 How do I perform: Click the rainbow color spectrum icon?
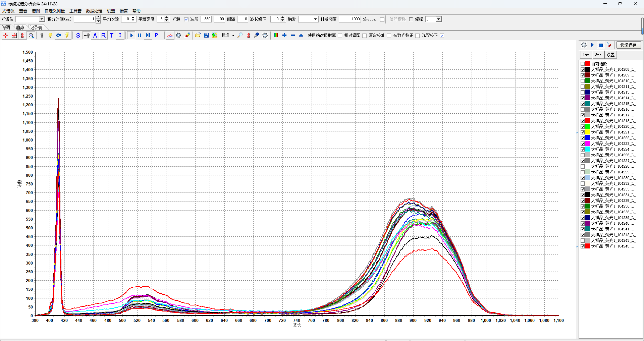pyautogui.click(x=276, y=36)
